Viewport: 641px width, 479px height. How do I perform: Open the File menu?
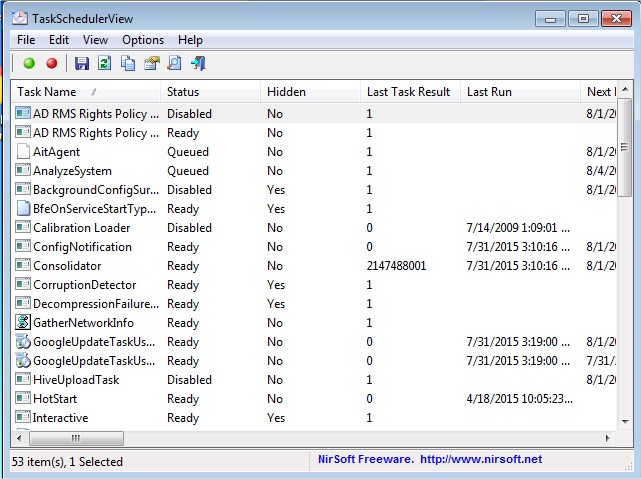coord(26,40)
